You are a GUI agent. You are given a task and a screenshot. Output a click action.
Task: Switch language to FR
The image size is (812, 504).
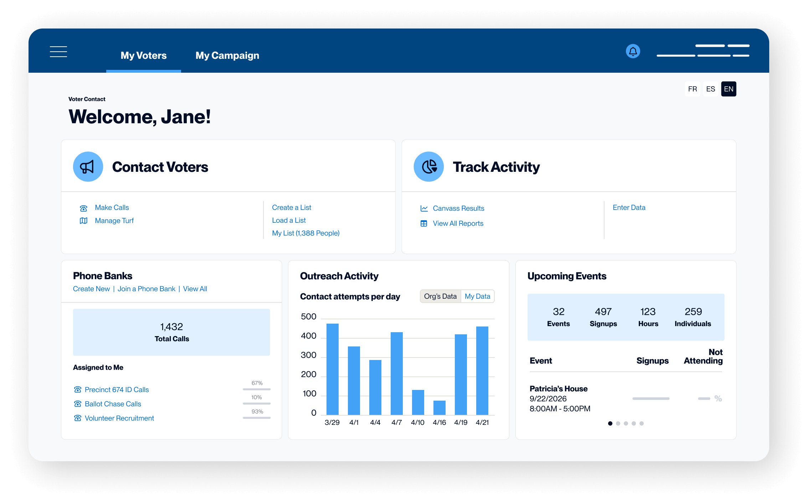(692, 89)
